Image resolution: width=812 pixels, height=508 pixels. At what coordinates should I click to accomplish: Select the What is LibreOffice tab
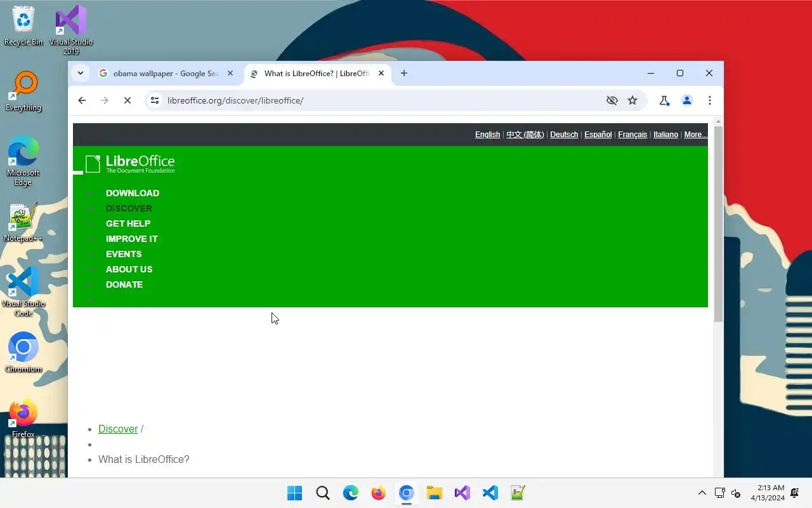click(318, 73)
